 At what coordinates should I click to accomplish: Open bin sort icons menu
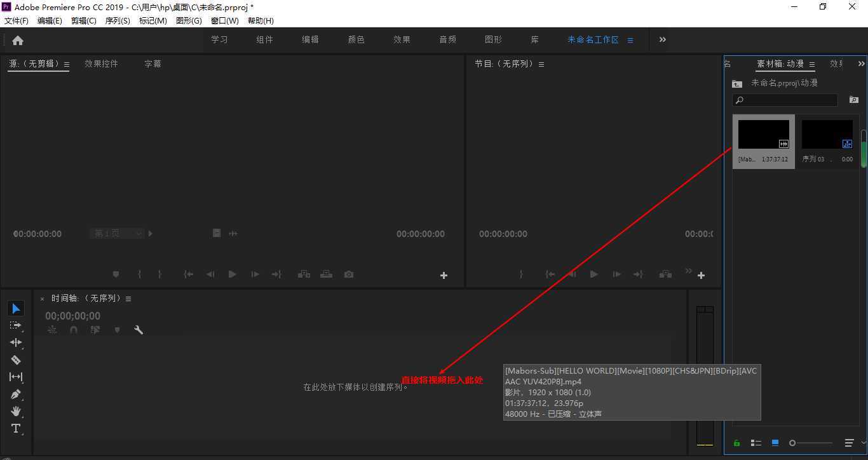[x=849, y=443]
